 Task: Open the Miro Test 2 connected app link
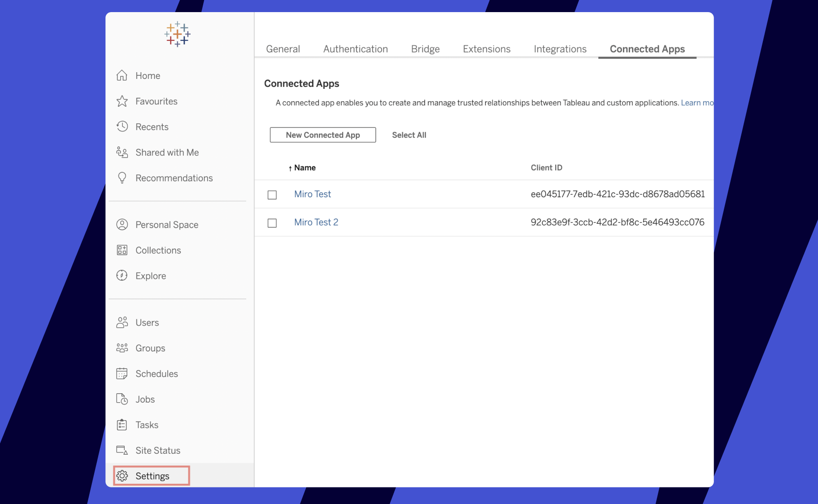(316, 222)
